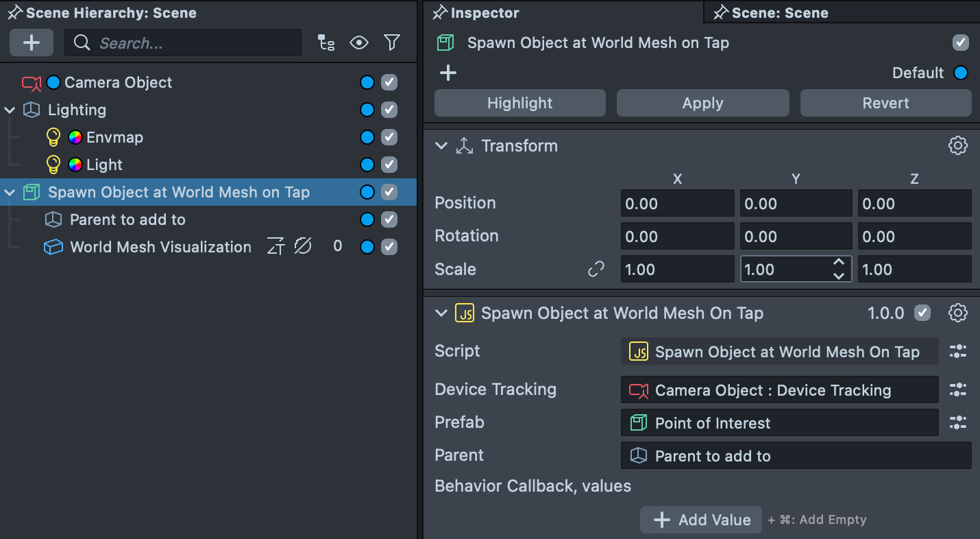Collapse the Lighting tree group

click(10, 110)
